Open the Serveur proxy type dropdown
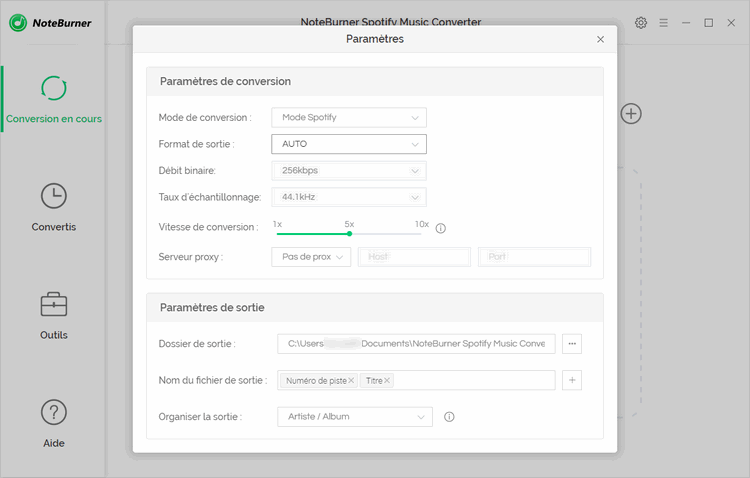Image resolution: width=750 pixels, height=478 pixels. pyautogui.click(x=311, y=257)
